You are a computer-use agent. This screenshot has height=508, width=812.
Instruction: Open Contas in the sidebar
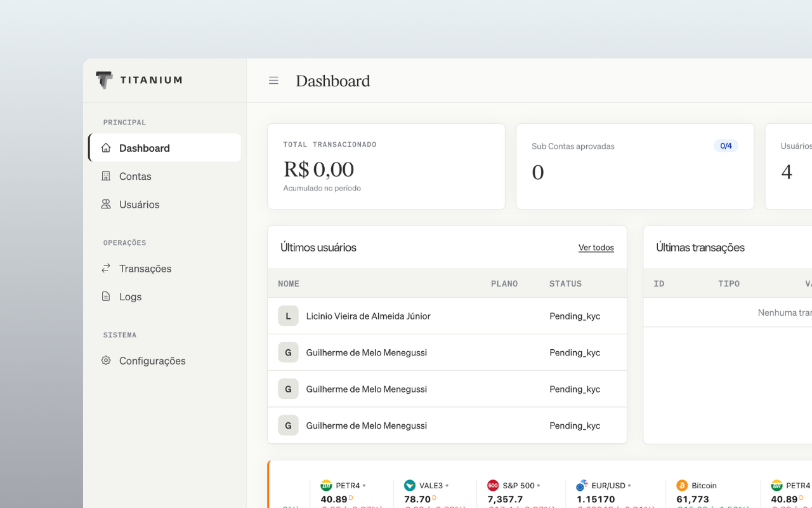(x=165, y=176)
